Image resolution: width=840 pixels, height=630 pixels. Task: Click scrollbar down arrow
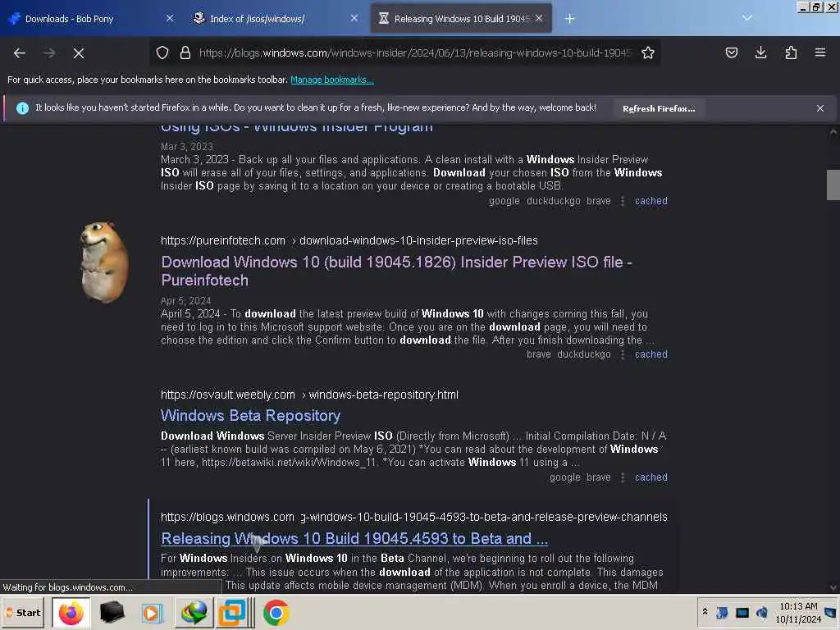click(833, 587)
